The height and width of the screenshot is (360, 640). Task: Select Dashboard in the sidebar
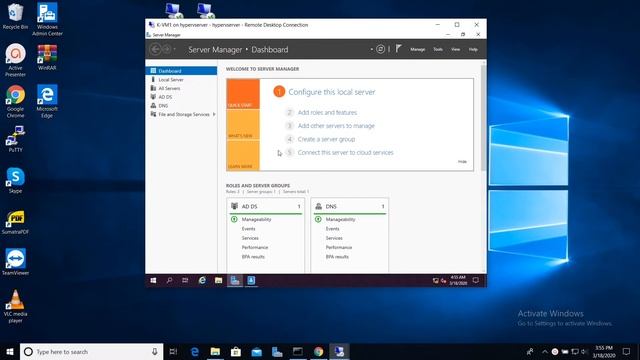(x=181, y=71)
